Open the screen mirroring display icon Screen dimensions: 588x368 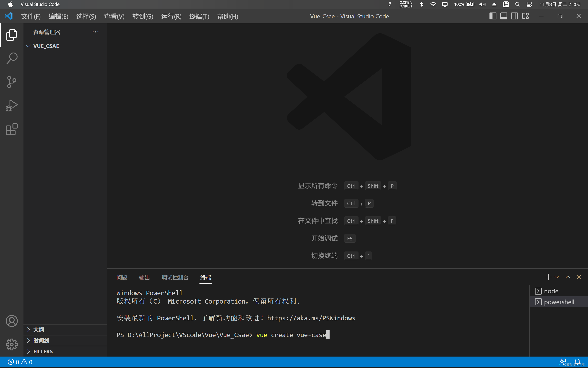pyautogui.click(x=445, y=4)
